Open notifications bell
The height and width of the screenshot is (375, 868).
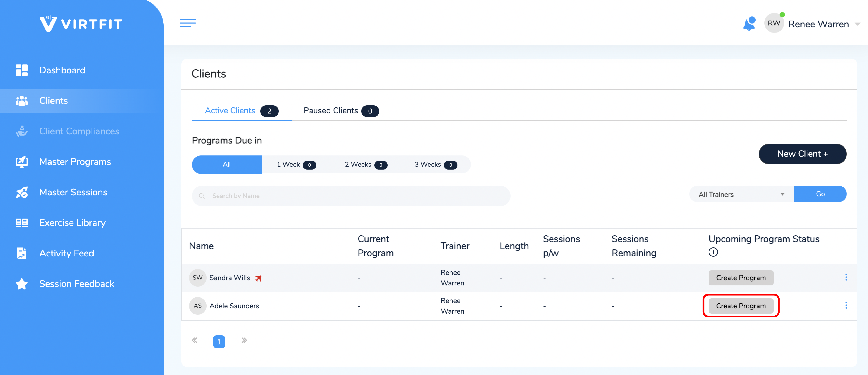click(x=749, y=24)
